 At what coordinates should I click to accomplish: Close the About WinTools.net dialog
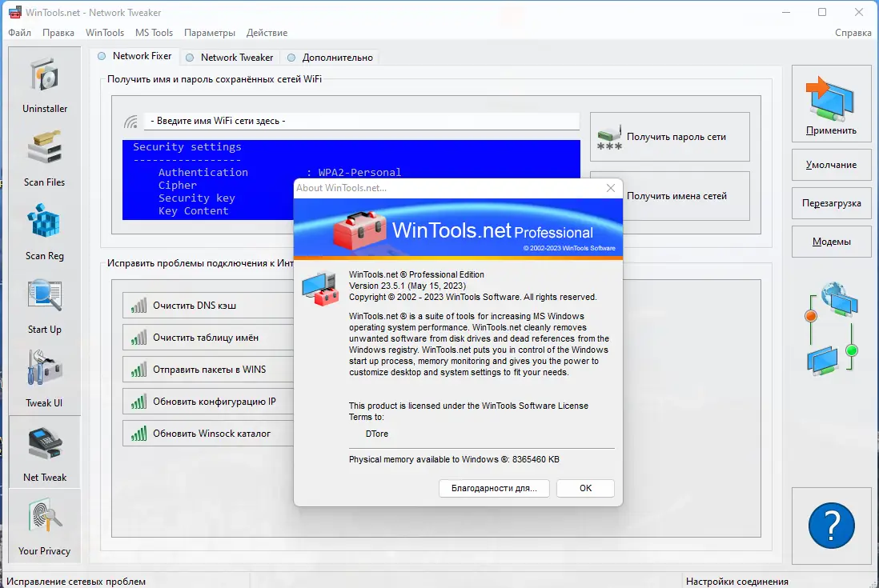pyautogui.click(x=611, y=188)
